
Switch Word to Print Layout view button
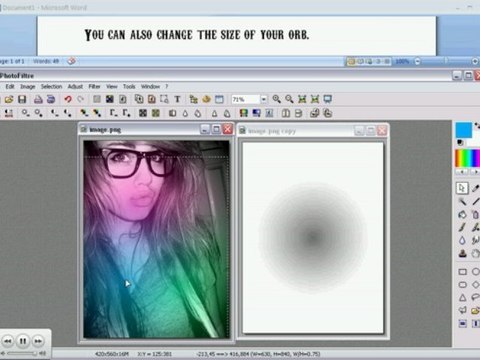(x=351, y=61)
